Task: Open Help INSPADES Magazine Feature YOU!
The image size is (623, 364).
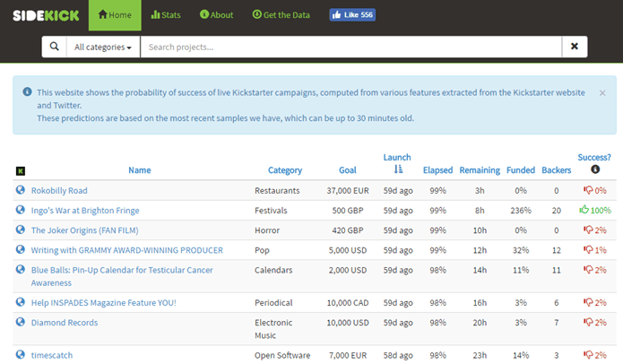Action: click(104, 303)
